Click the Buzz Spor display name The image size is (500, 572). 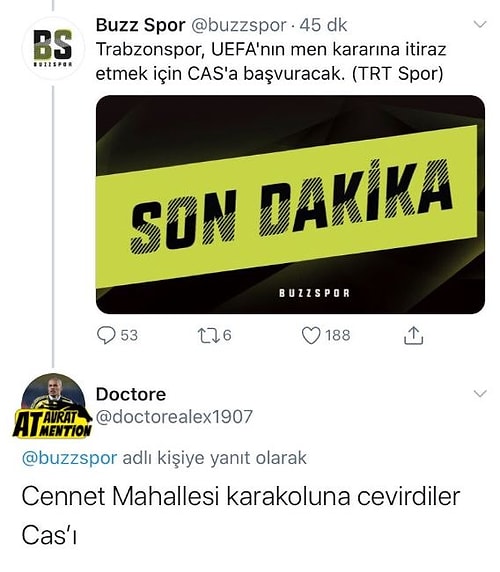[x=140, y=25]
